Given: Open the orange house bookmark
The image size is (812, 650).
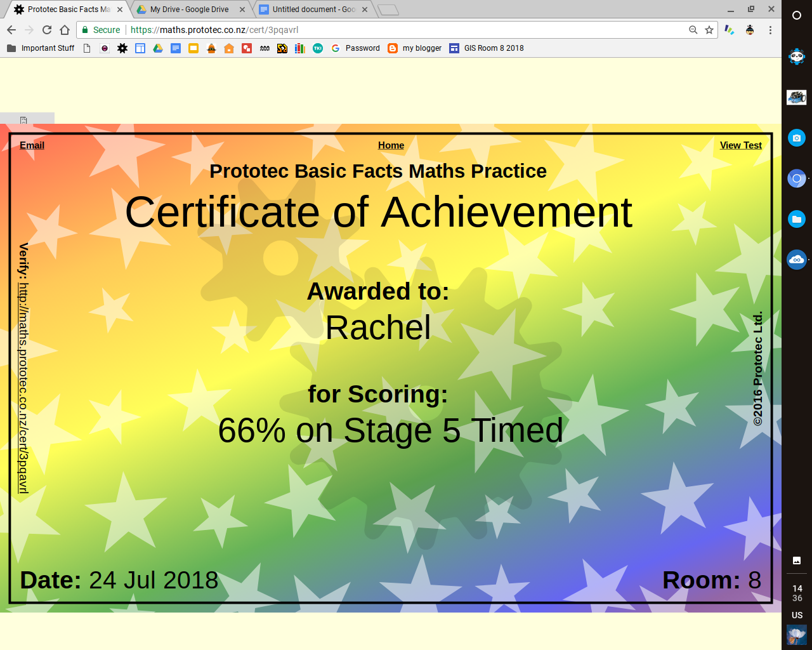Looking at the screenshot, I should pyautogui.click(x=229, y=48).
